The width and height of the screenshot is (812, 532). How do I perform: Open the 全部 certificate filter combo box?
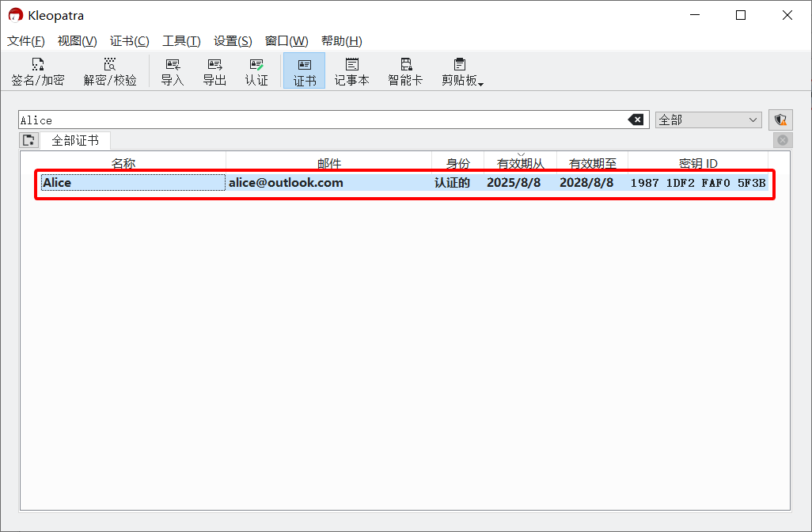[x=708, y=120]
